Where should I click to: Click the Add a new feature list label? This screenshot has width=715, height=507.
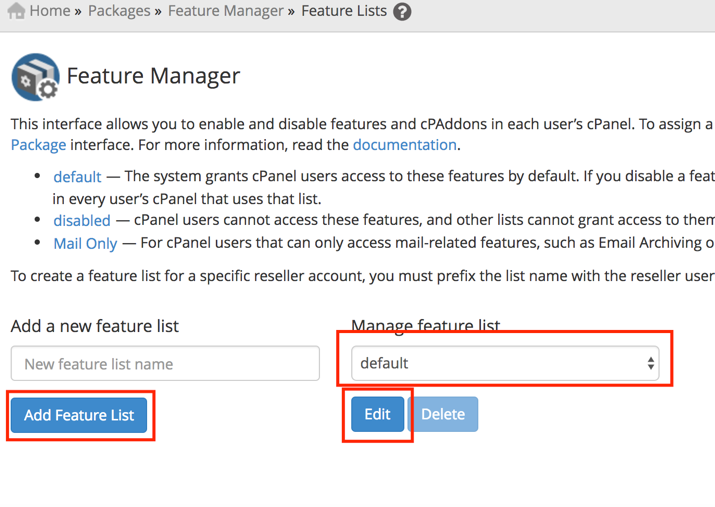click(x=95, y=326)
